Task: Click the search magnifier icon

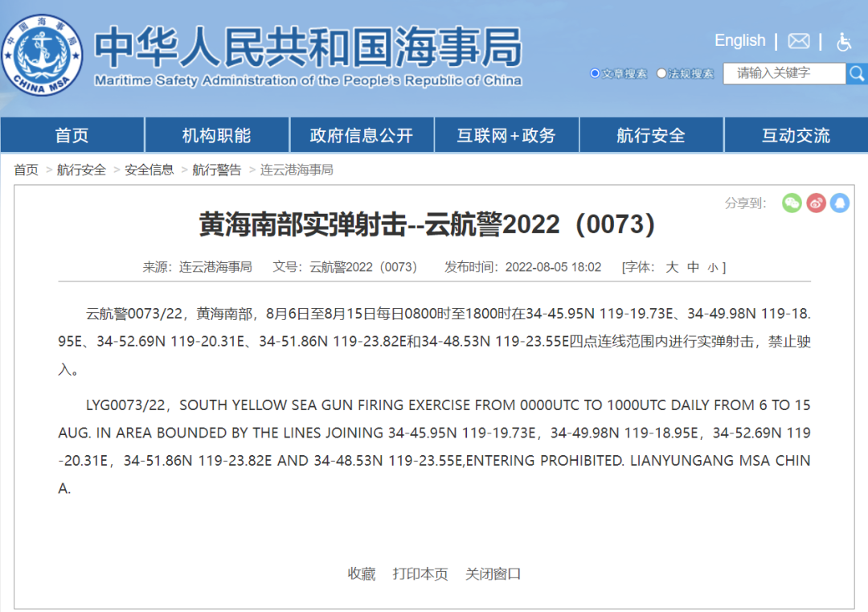Action: coord(856,73)
